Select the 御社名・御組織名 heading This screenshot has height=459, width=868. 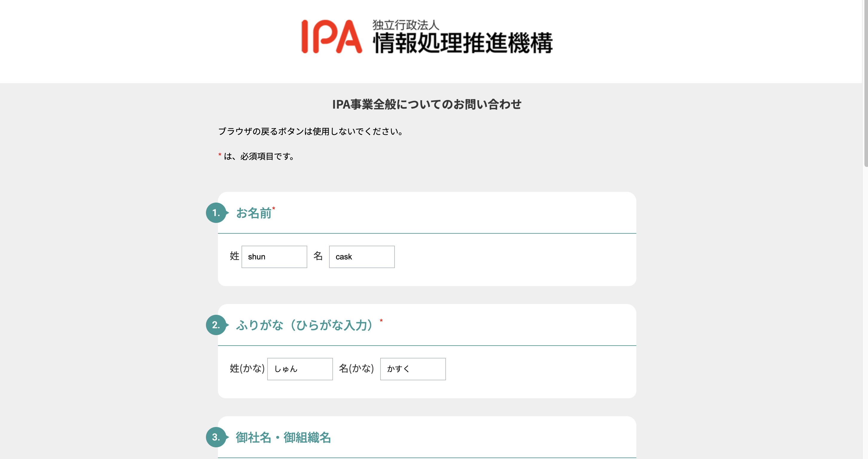click(x=284, y=438)
